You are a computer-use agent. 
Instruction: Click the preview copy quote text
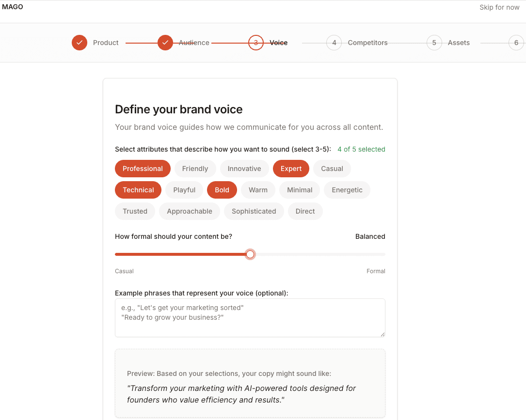(x=241, y=394)
